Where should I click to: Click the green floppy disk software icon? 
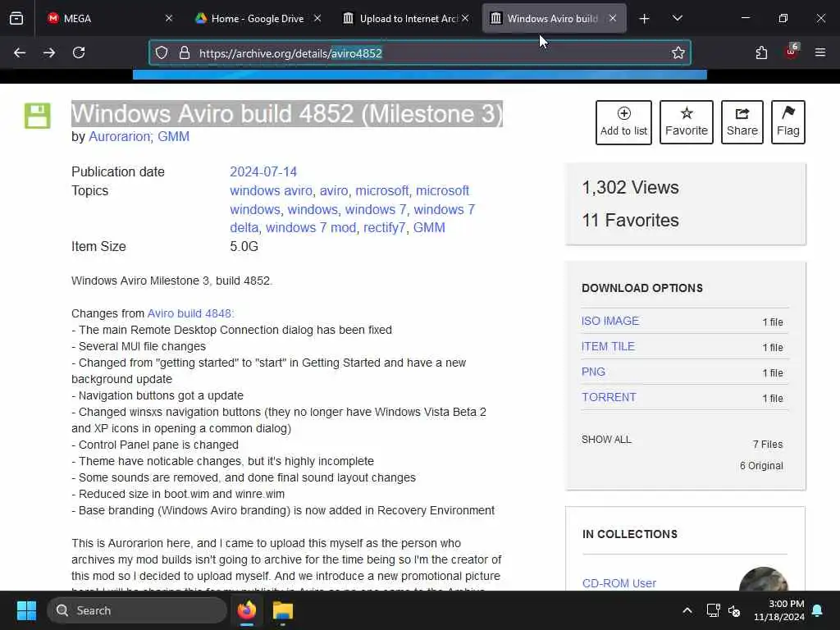coord(38,116)
